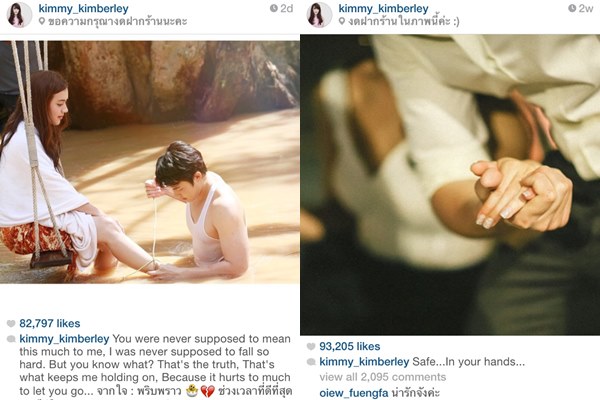Open the Thai location text on left post

pos(117,21)
